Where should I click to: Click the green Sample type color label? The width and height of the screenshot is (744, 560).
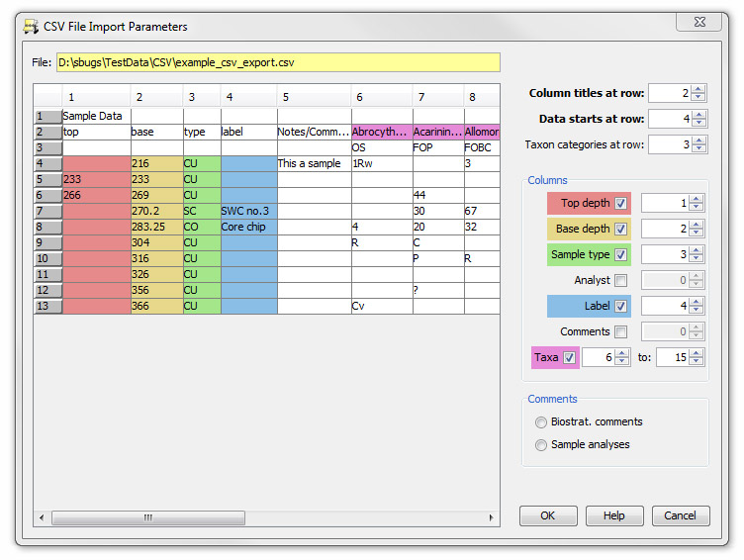[x=589, y=254]
